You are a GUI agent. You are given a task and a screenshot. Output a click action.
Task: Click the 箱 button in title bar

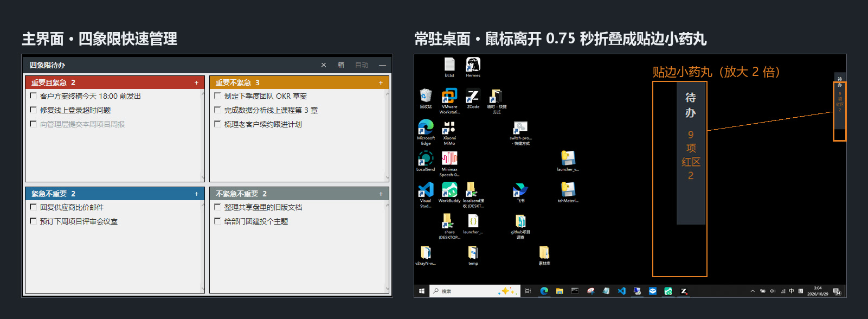(x=341, y=65)
